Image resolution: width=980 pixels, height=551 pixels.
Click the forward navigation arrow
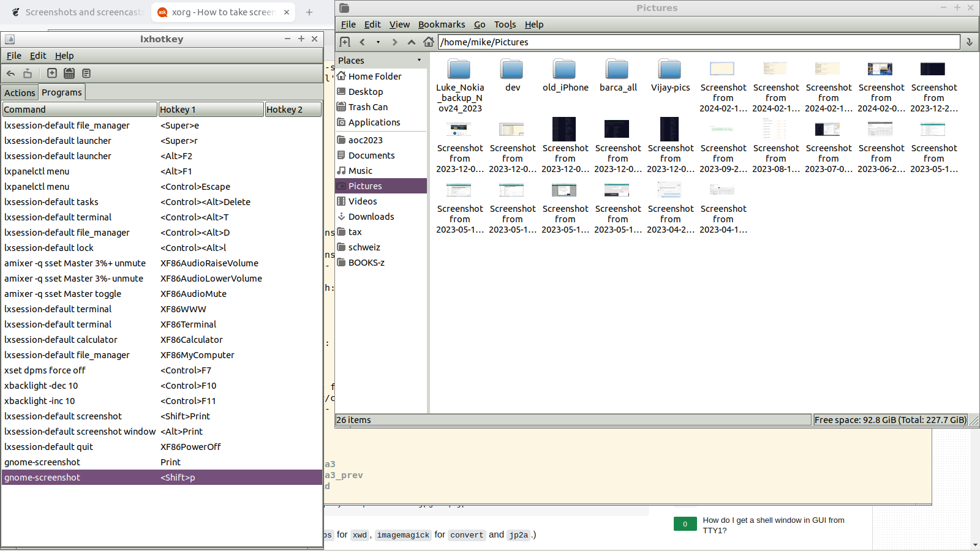tap(395, 42)
